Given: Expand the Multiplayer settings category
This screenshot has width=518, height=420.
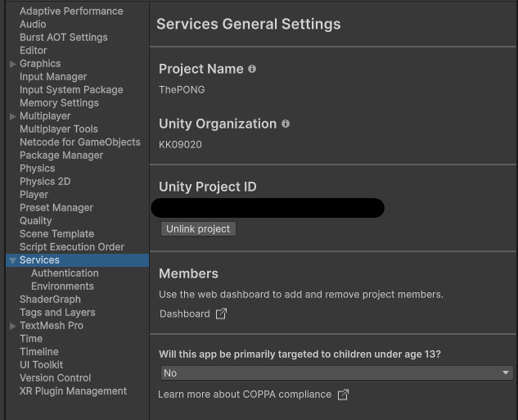Looking at the screenshot, I should 13,116.
